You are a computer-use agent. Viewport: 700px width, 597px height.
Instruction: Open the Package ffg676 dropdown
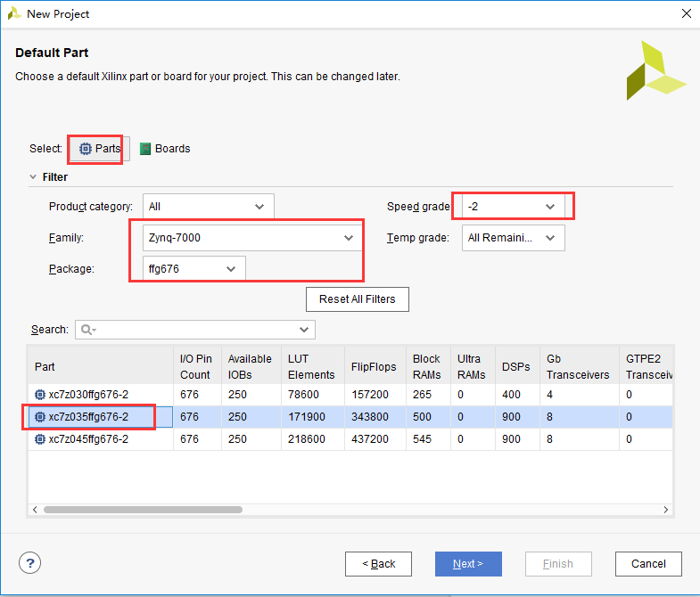click(x=194, y=269)
